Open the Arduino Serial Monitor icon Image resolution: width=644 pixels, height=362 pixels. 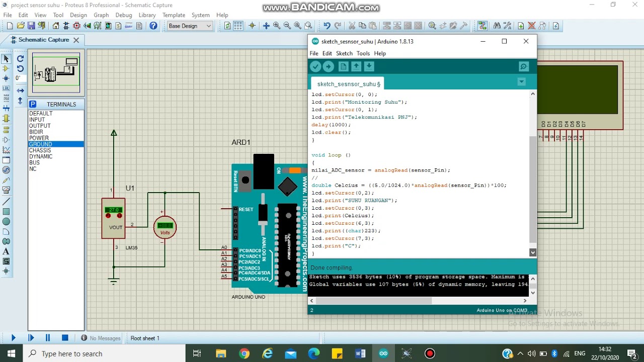[523, 66]
